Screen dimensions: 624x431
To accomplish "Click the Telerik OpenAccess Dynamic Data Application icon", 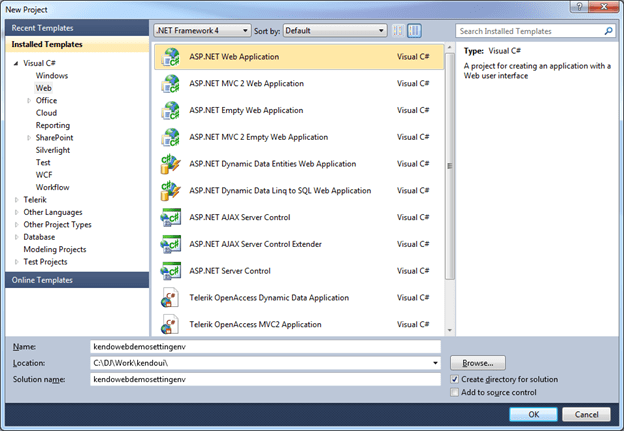I will point(170,298).
